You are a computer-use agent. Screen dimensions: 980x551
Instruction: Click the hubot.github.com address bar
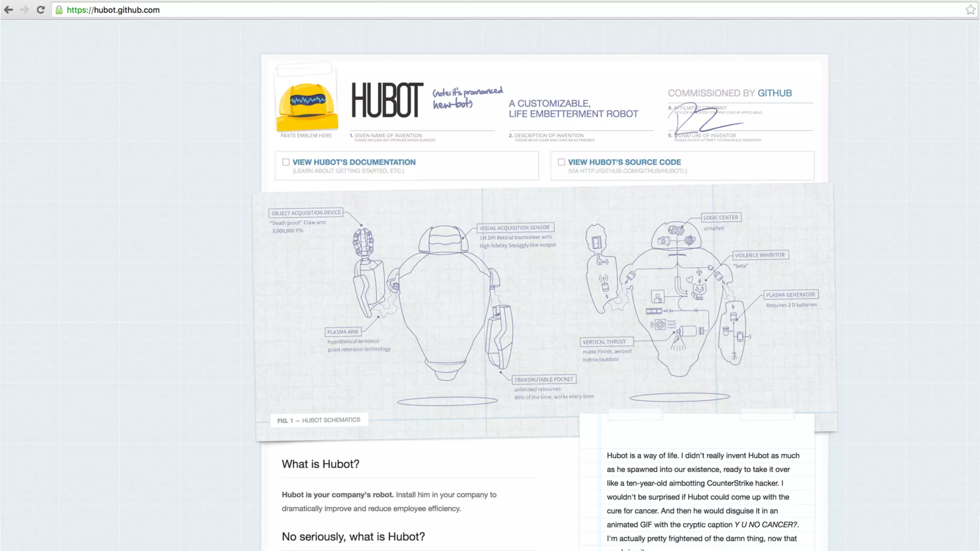(x=287, y=10)
